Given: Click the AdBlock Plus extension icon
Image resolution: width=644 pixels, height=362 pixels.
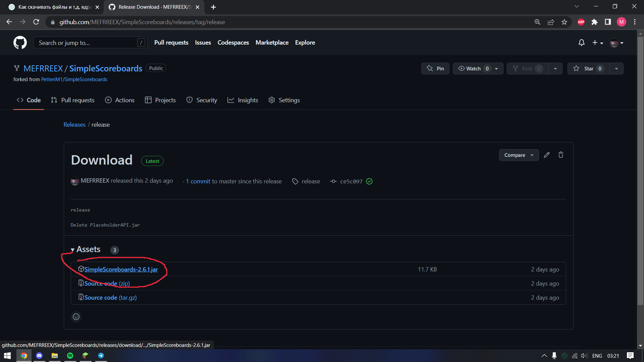Looking at the screenshot, I should point(581,22).
